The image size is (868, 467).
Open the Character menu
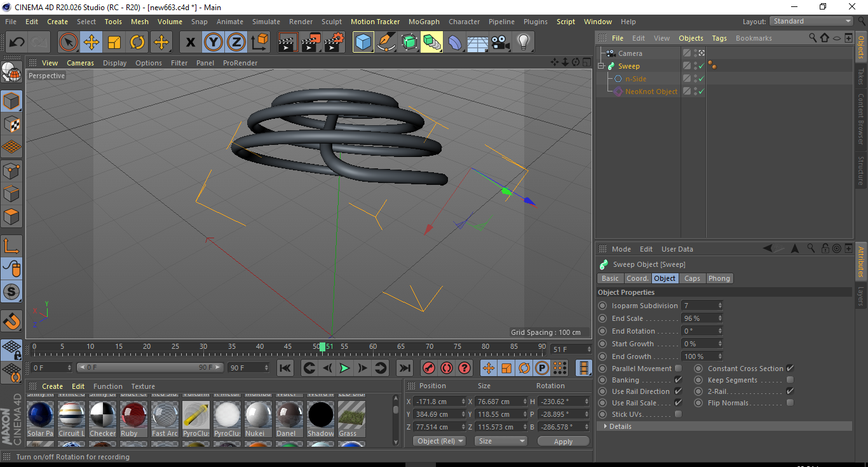(x=464, y=22)
